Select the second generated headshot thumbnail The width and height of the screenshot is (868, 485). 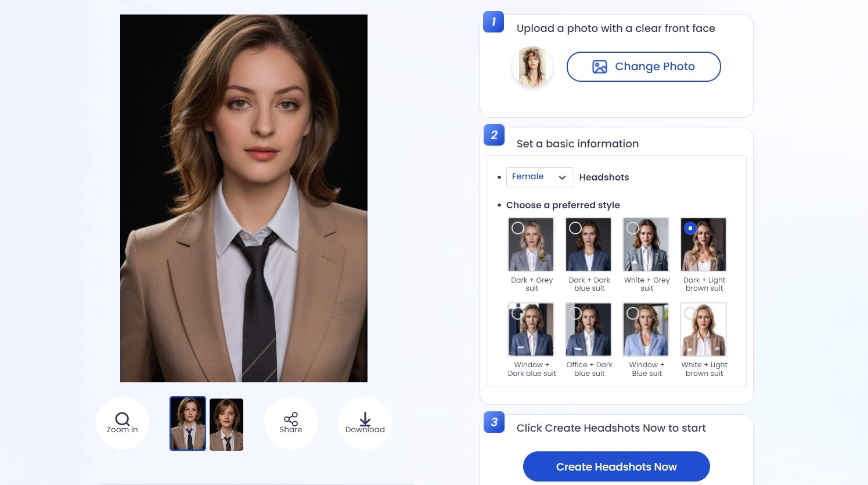pos(226,425)
